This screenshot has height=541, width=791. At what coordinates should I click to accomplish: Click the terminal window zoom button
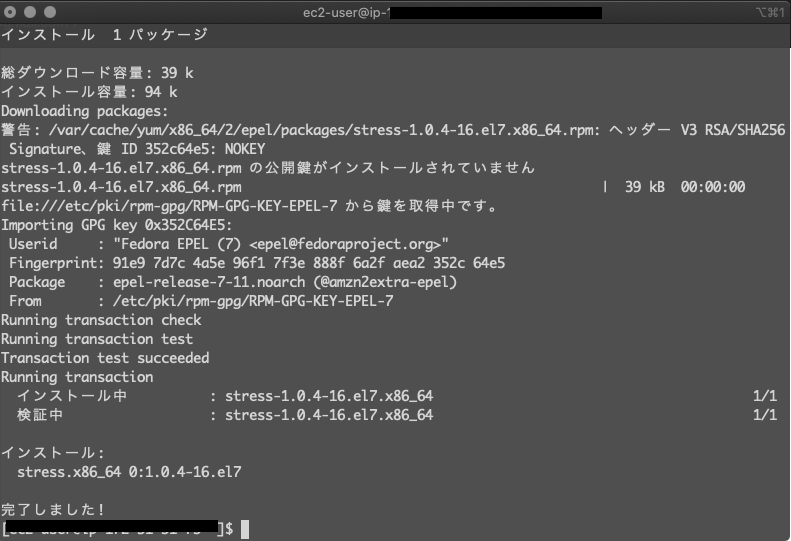pos(50,12)
